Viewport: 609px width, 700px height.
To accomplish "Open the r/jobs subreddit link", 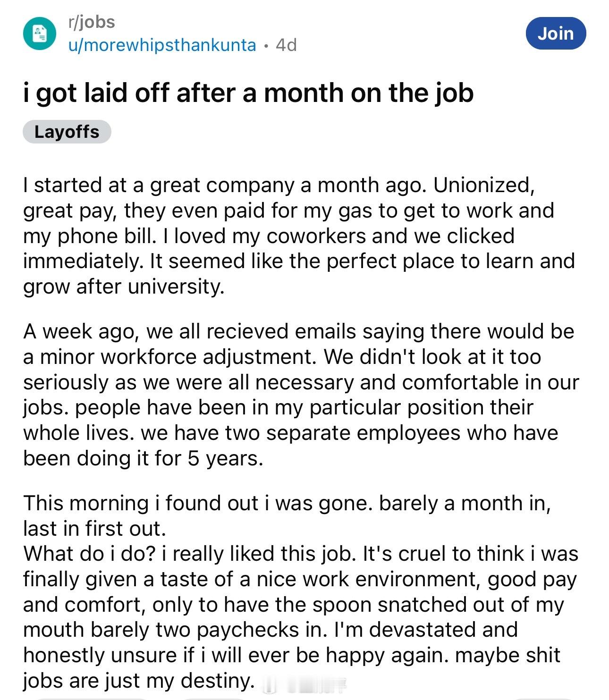I will [91, 22].
